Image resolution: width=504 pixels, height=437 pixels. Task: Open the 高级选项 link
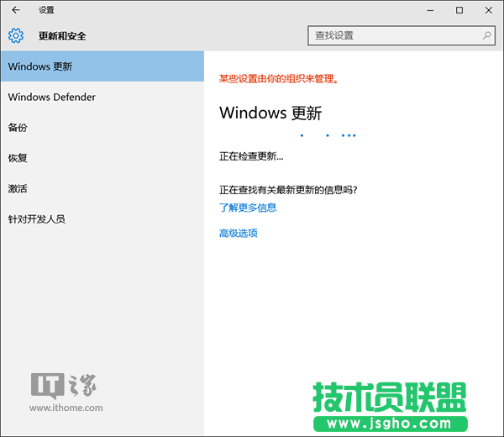239,233
